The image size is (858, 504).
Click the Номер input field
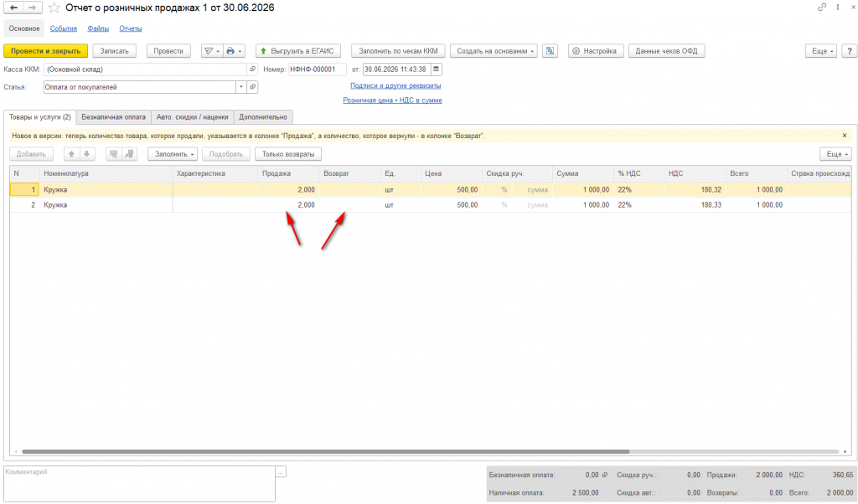pos(318,69)
